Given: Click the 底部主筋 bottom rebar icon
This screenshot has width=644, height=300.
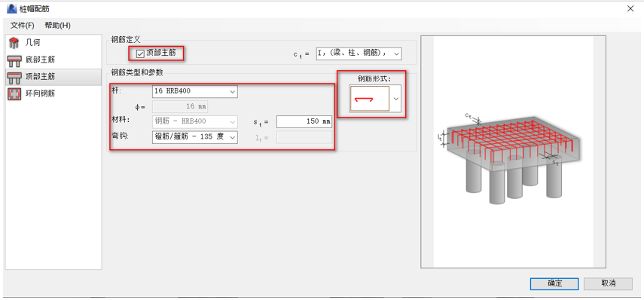Looking at the screenshot, I should 14,60.
